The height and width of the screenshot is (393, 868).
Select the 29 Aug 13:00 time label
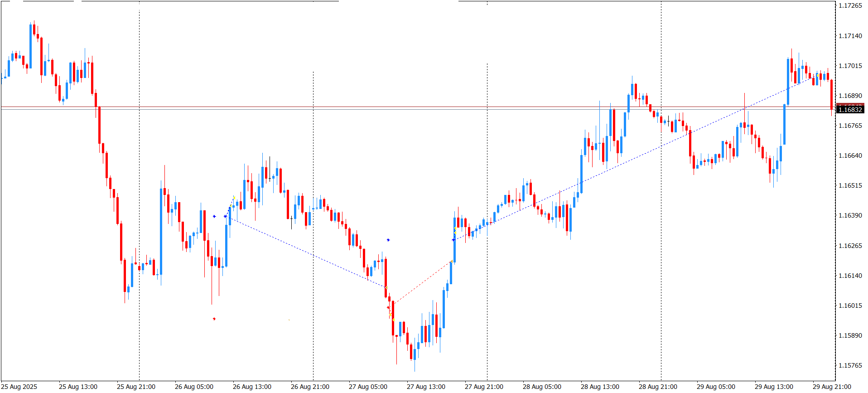tap(774, 387)
